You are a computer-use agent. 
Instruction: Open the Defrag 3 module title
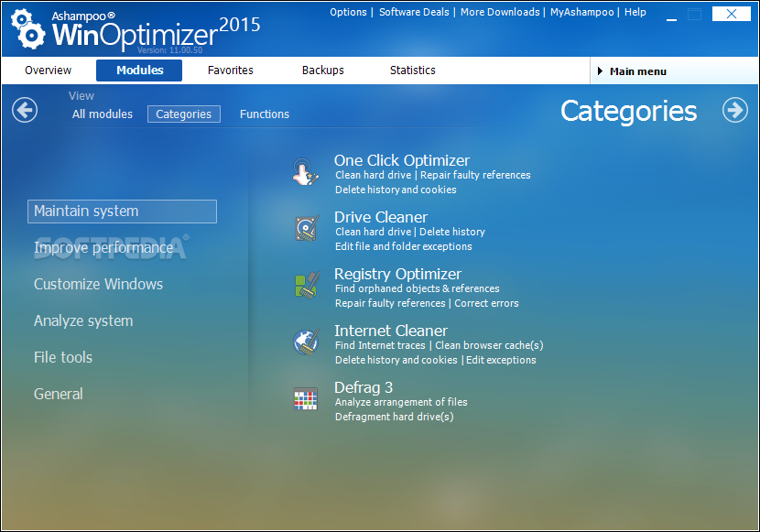pos(364,387)
